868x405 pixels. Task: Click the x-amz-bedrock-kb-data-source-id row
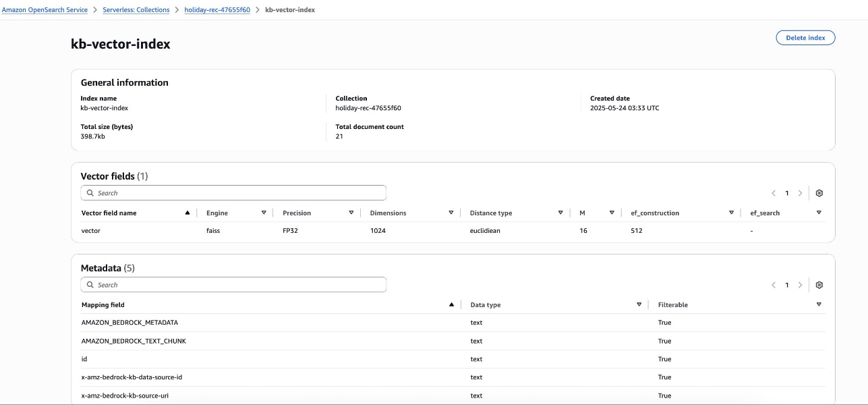453,377
